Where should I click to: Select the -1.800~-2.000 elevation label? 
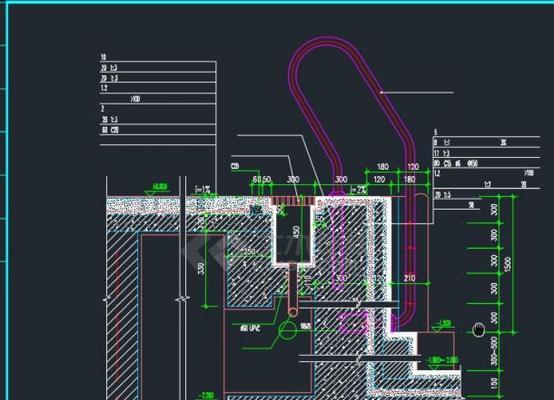(x=443, y=360)
